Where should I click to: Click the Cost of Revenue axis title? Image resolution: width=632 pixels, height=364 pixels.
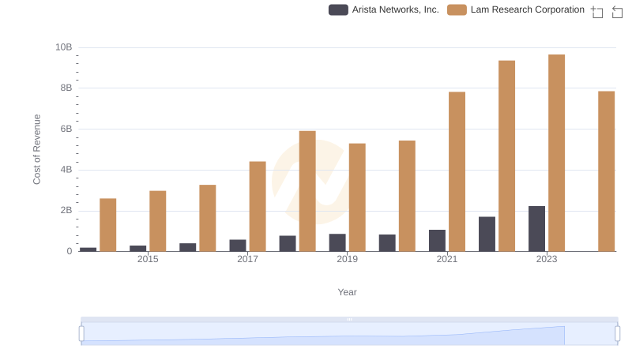pos(36,149)
